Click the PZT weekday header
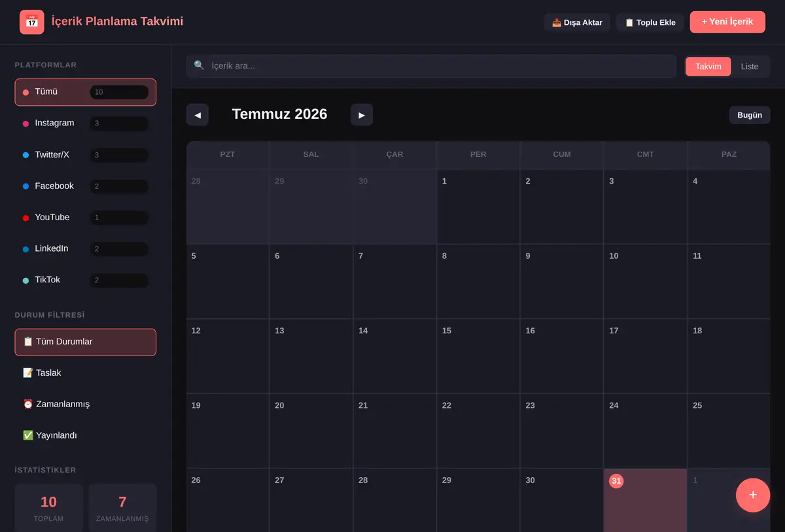Viewport: 785px width, 532px height. (x=228, y=155)
